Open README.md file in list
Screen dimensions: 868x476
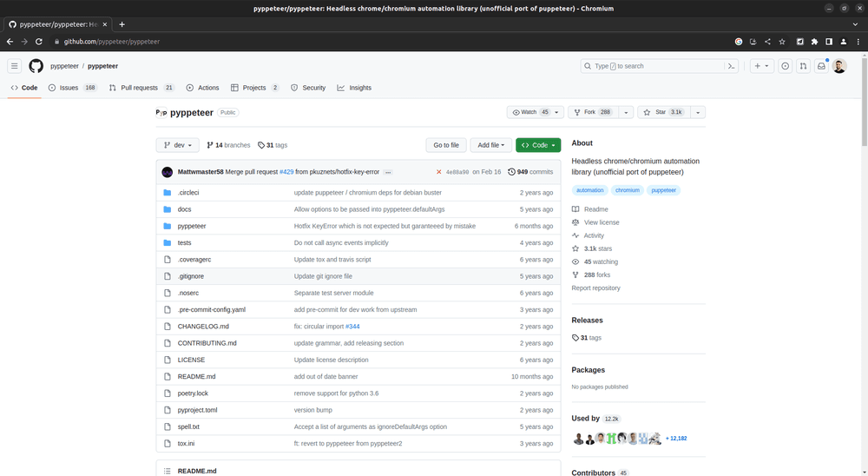(x=196, y=377)
